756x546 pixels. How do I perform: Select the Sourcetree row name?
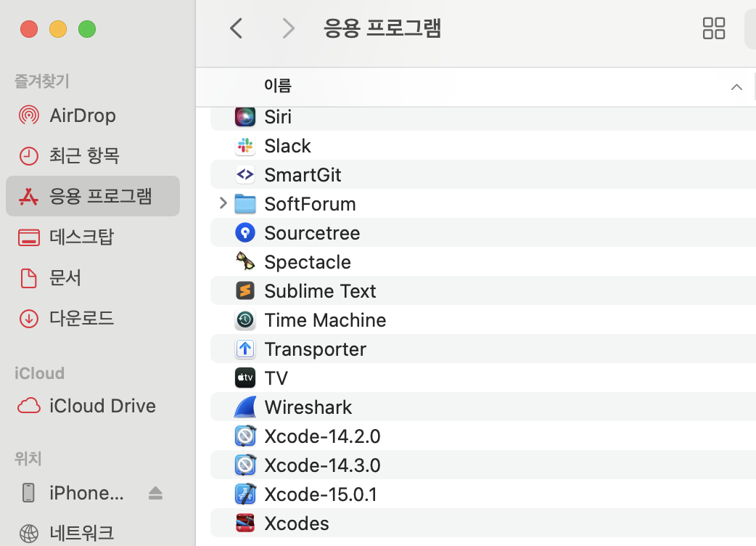point(312,233)
